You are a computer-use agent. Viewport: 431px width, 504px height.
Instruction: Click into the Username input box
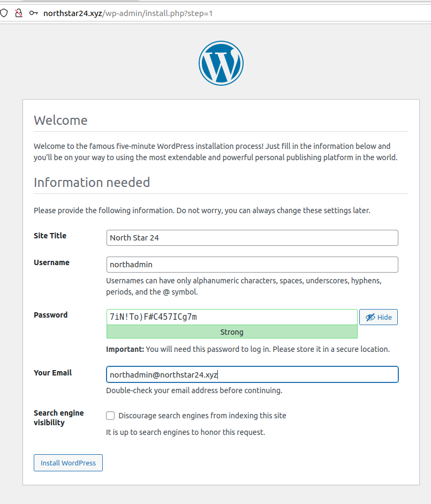pos(252,265)
